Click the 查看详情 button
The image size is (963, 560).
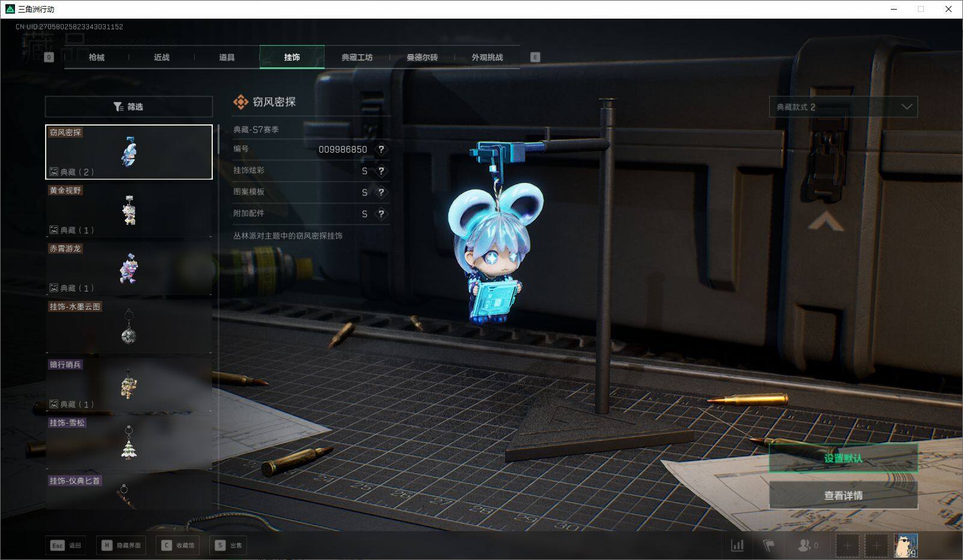coord(843,496)
